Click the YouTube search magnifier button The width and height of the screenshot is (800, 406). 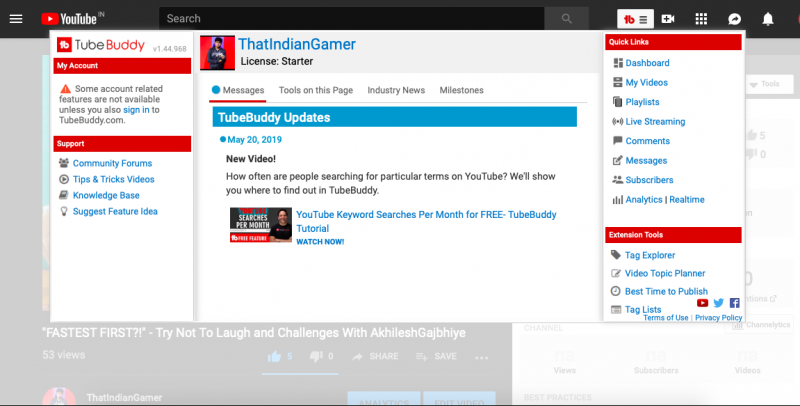click(x=568, y=18)
